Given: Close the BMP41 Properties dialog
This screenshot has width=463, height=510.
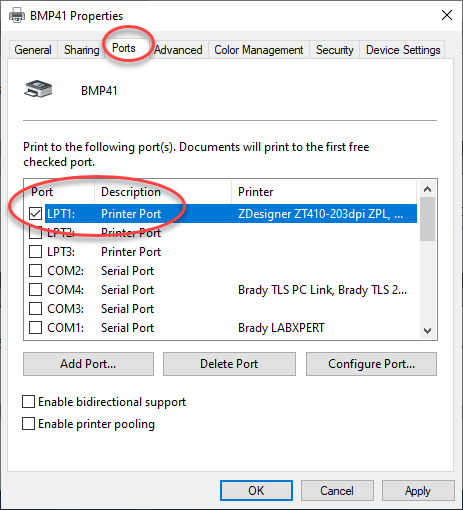Looking at the screenshot, I should point(447,15).
